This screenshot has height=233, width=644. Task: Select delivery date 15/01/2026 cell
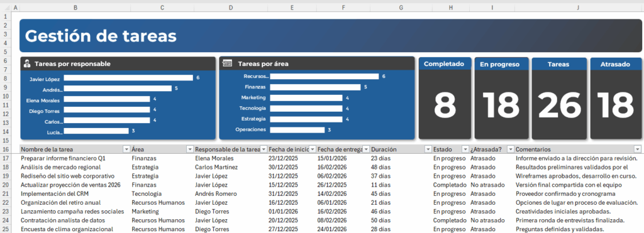[x=343, y=158]
